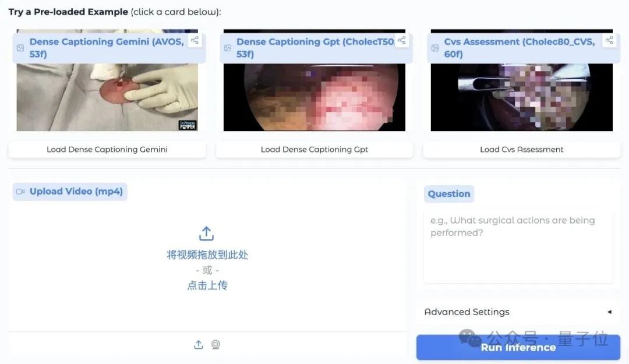This screenshot has width=629, height=364.
Task: Click Load Dense Captioning Gpt
Action: pos(314,149)
